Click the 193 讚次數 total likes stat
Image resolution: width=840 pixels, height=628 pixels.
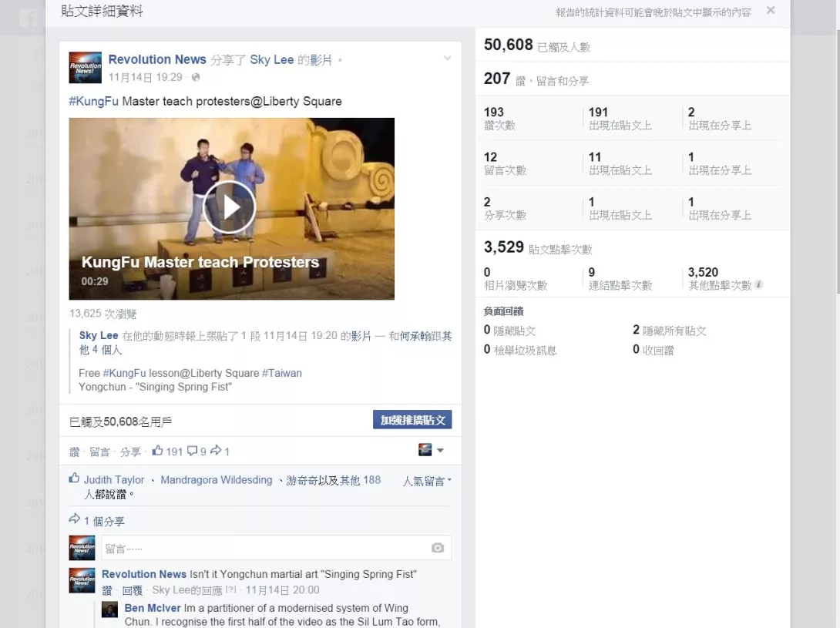(x=499, y=119)
